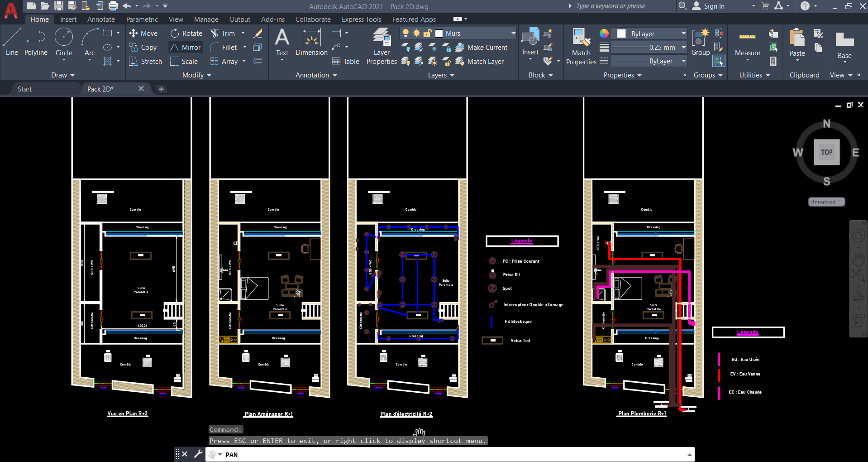
Task: Select the Line drawing tool
Action: (x=12, y=42)
